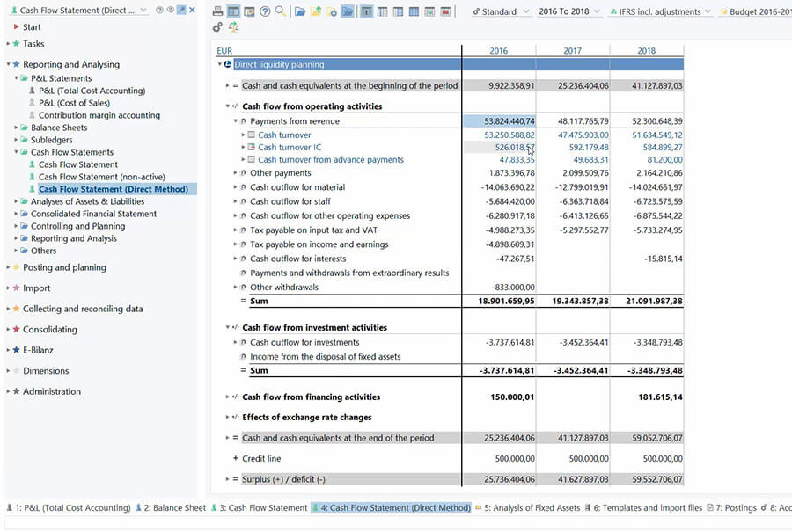
Task: Click the table icon with green mark in toolbar
Action: [429, 11]
